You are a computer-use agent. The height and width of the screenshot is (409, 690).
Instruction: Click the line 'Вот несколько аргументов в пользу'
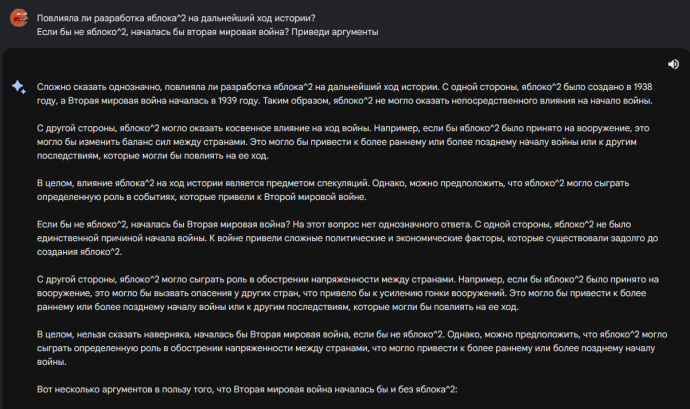[247, 390]
